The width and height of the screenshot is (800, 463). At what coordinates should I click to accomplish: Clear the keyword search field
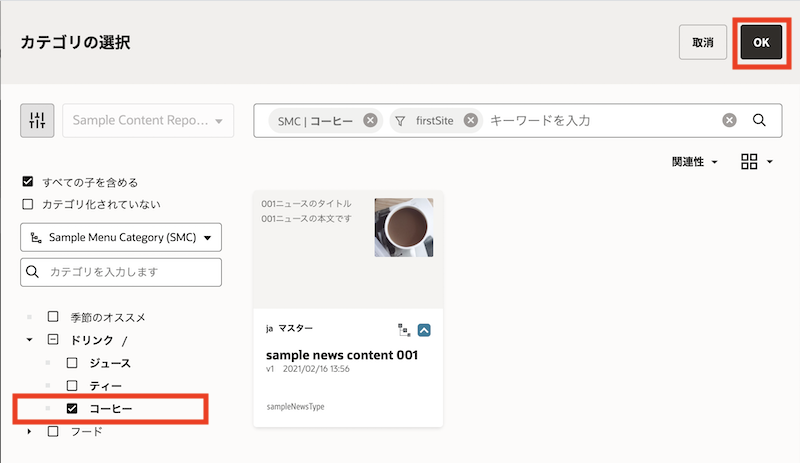(730, 120)
